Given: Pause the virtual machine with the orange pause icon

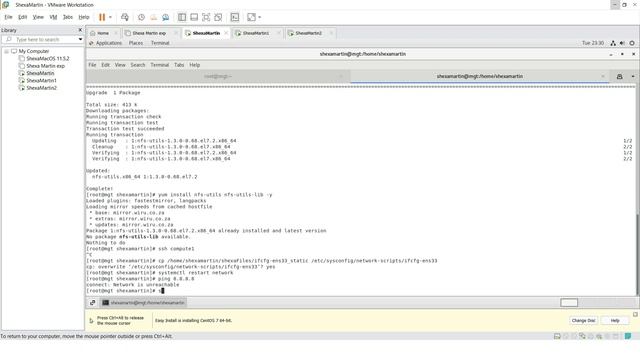Looking at the screenshot, I should (x=102, y=17).
